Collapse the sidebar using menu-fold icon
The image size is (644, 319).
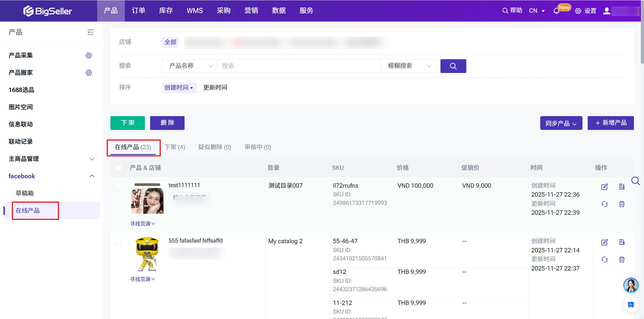coord(91,32)
